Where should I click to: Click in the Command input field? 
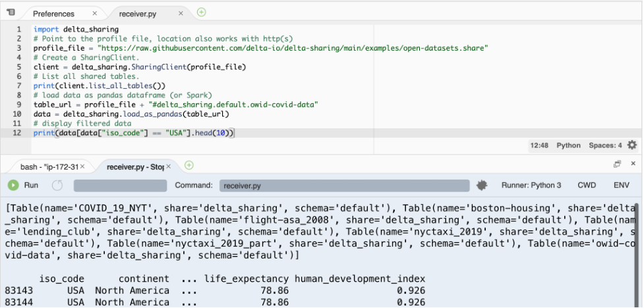343,186
